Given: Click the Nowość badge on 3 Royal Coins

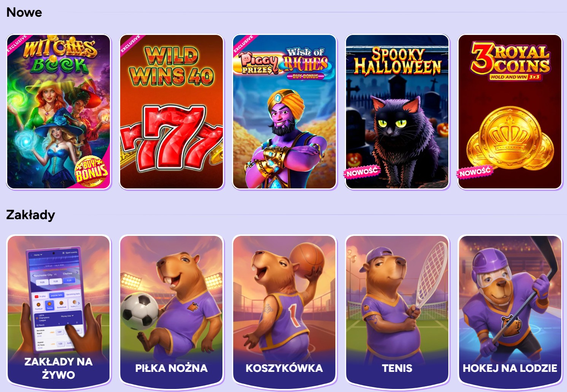Looking at the screenshot, I should click(475, 172).
